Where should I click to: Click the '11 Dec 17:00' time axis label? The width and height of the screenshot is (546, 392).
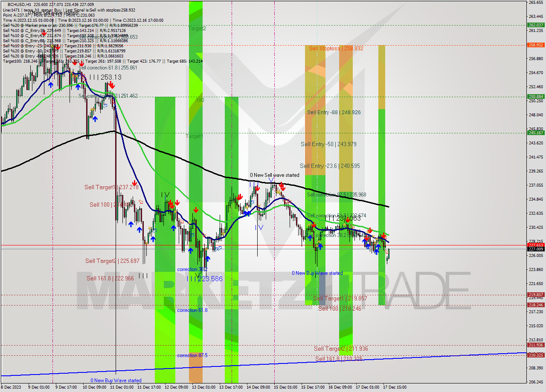click(149, 387)
